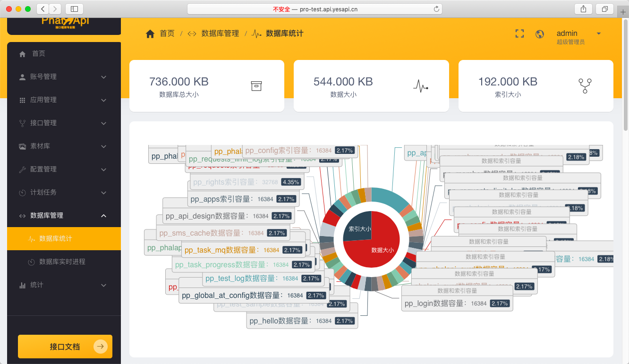The width and height of the screenshot is (629, 364).
Task: Click the pulse icon on data size card
Action: 420,86
